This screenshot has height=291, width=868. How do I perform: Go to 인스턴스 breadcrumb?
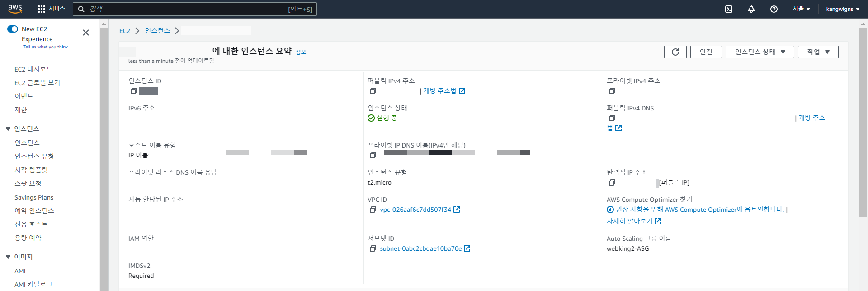pos(157,30)
